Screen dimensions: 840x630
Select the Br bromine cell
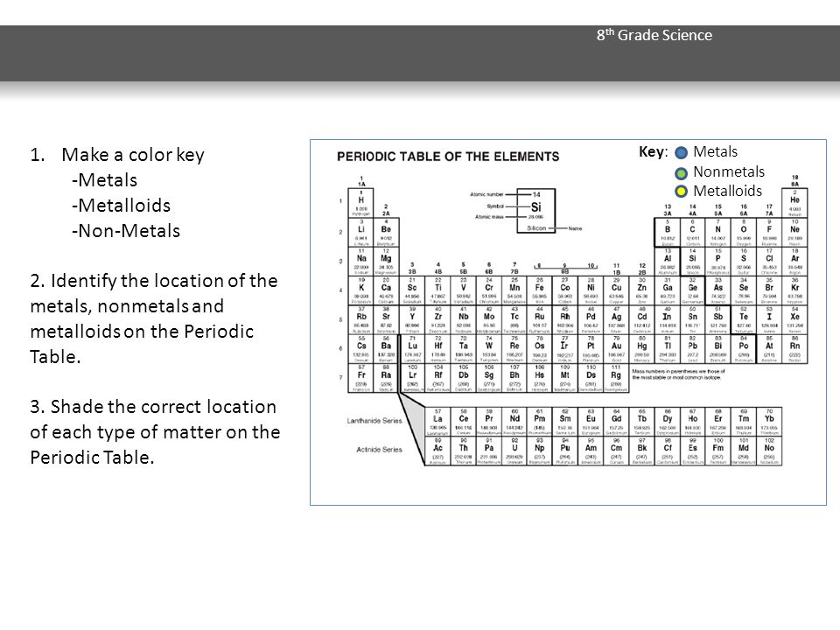point(769,290)
